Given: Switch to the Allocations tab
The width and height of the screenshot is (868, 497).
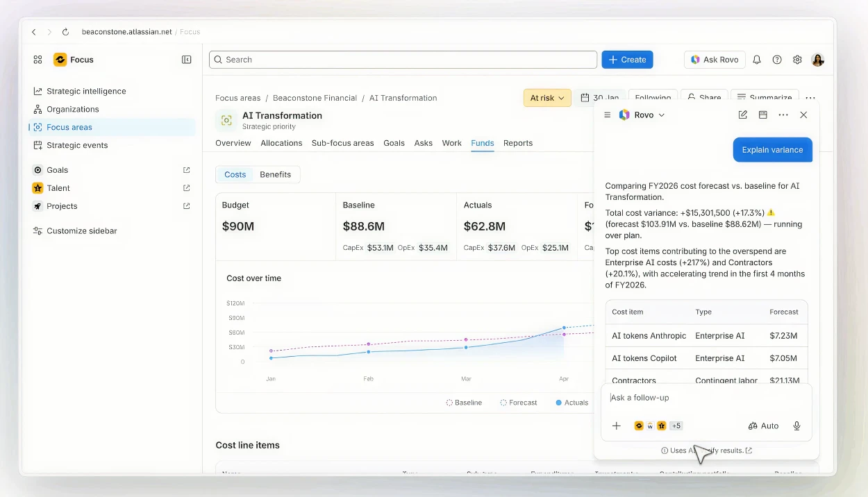Looking at the screenshot, I should (281, 143).
